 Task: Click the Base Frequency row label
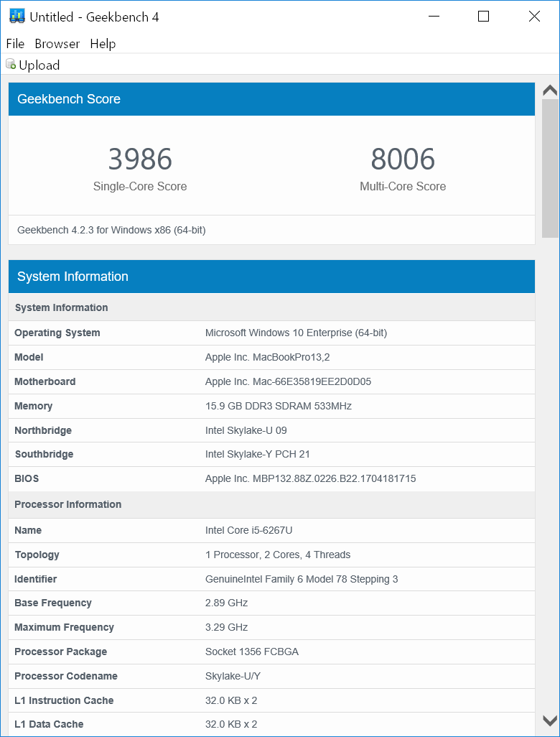pyautogui.click(x=53, y=603)
